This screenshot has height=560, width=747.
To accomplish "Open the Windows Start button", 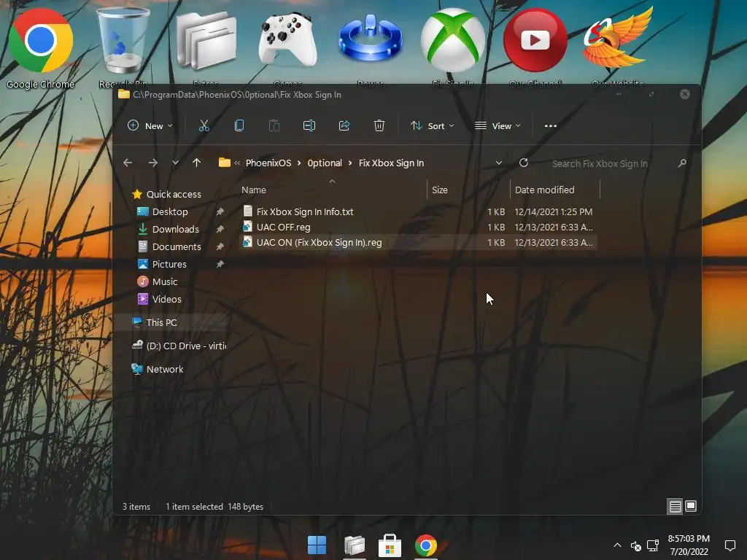I will [x=317, y=545].
